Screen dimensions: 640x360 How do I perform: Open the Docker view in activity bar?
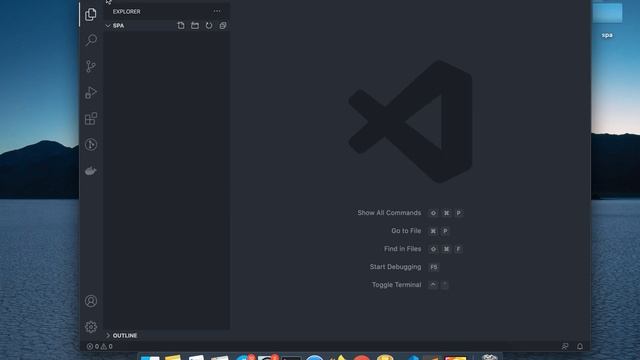coord(91,171)
